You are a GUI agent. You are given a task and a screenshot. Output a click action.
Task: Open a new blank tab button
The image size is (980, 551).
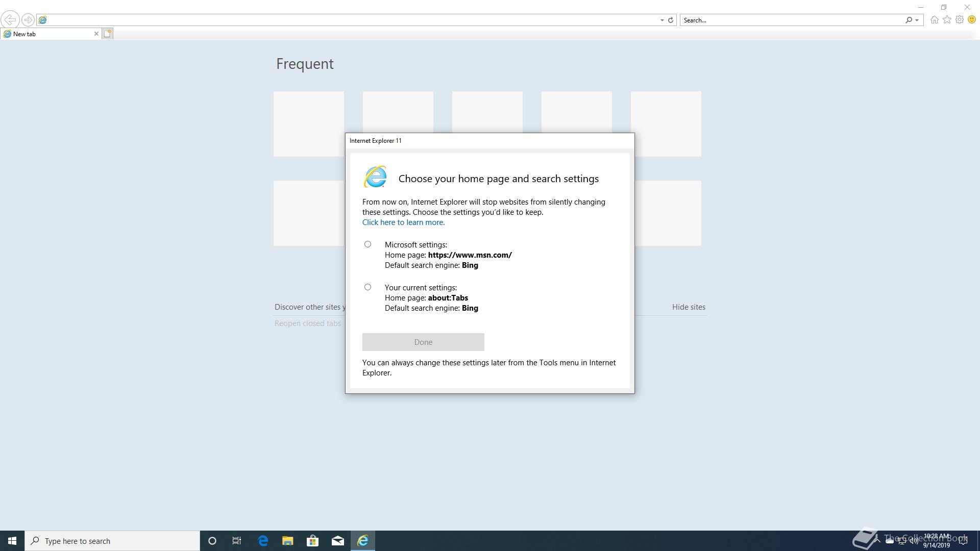point(107,34)
